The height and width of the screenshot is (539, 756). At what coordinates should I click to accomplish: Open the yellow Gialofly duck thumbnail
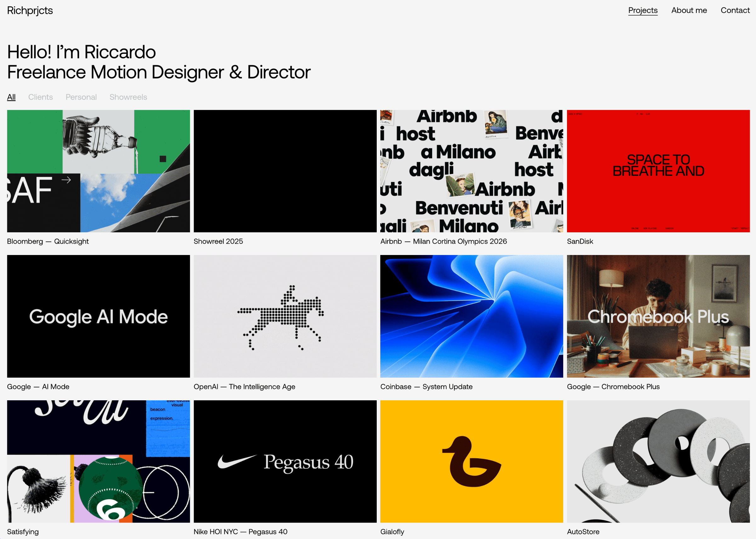click(472, 461)
